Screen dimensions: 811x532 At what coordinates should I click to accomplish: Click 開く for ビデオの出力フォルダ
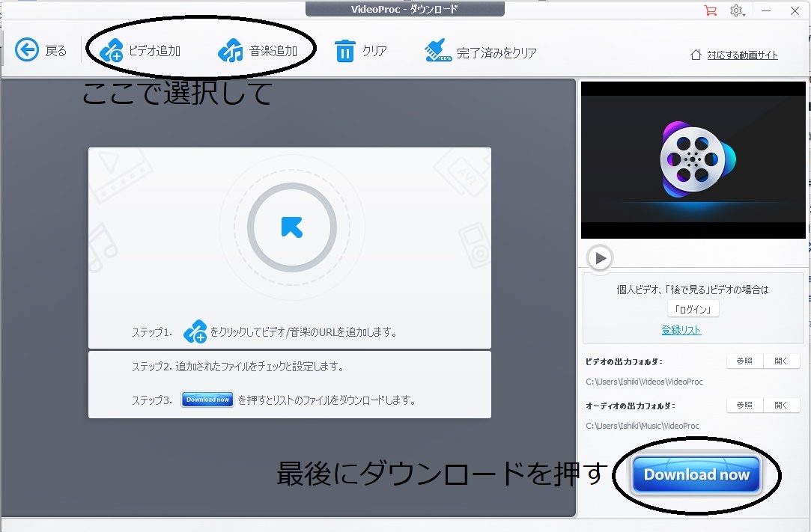[781, 361]
